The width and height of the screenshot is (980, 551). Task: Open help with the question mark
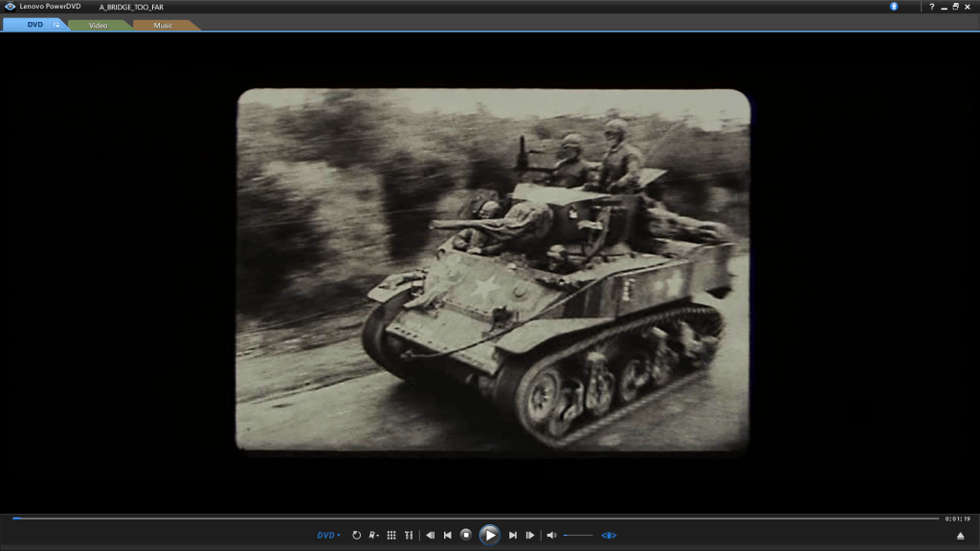932,7
